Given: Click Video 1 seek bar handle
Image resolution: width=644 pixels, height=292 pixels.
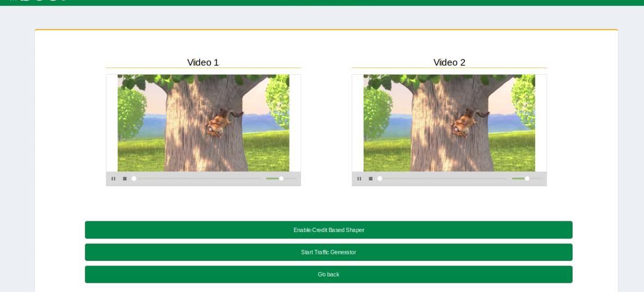Looking at the screenshot, I should click(134, 179).
